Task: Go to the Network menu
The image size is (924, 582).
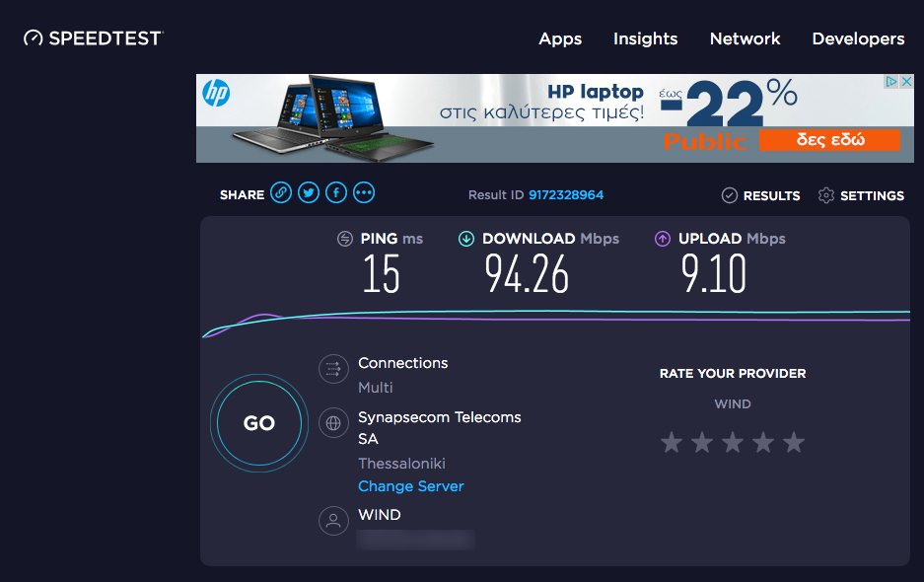Action: [745, 39]
